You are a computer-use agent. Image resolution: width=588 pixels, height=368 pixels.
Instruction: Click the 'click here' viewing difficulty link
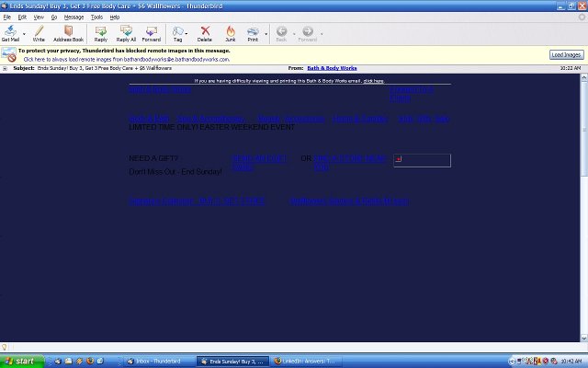point(374,81)
